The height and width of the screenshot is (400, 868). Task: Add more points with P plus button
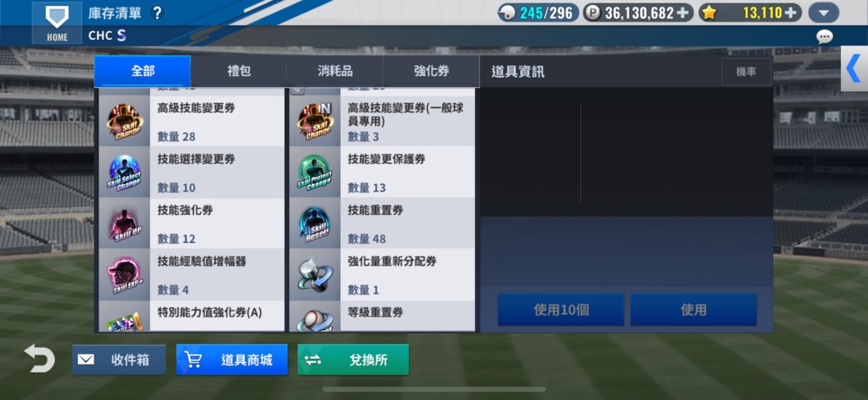coord(684,13)
